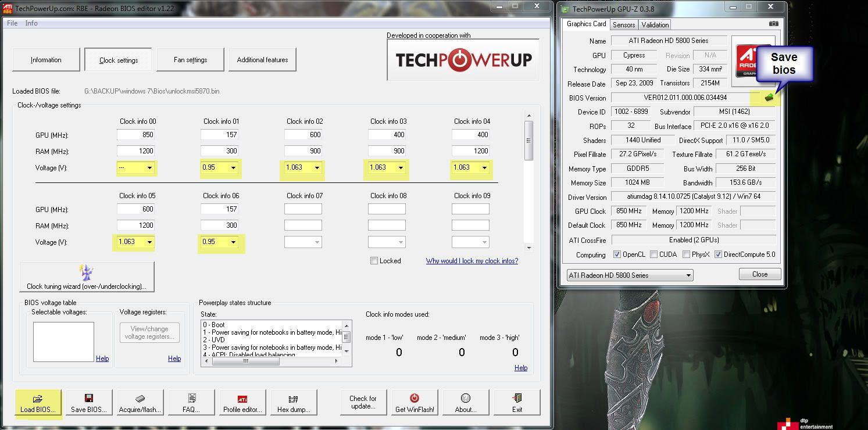Screen dimensions: 868x430
Task: Click Clock info 05 GPU MHz field
Action: 135,209
